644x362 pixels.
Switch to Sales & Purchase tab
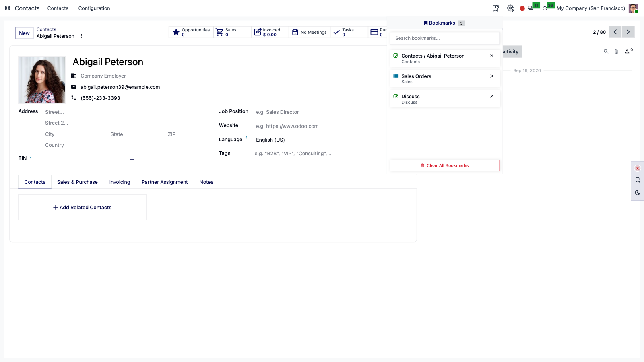[x=77, y=182]
